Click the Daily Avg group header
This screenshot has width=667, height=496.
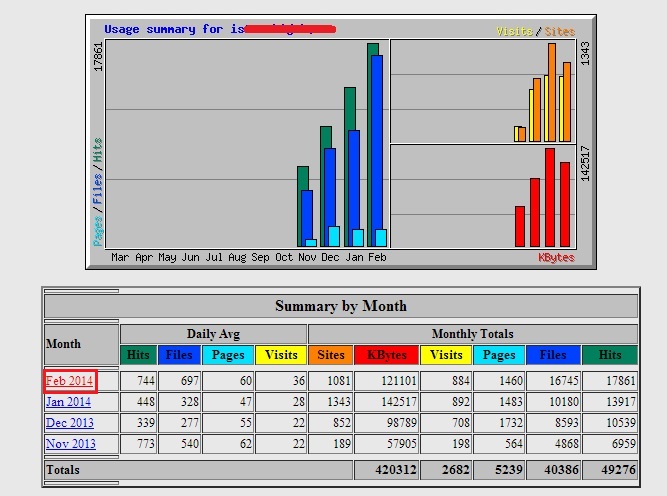[x=213, y=334]
